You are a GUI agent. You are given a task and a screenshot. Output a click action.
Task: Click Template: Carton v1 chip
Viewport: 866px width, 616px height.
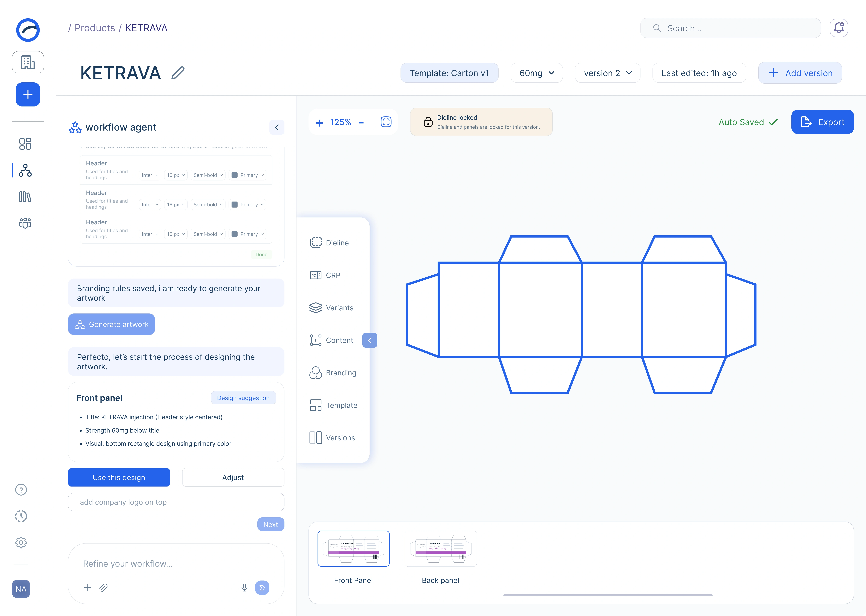449,73
